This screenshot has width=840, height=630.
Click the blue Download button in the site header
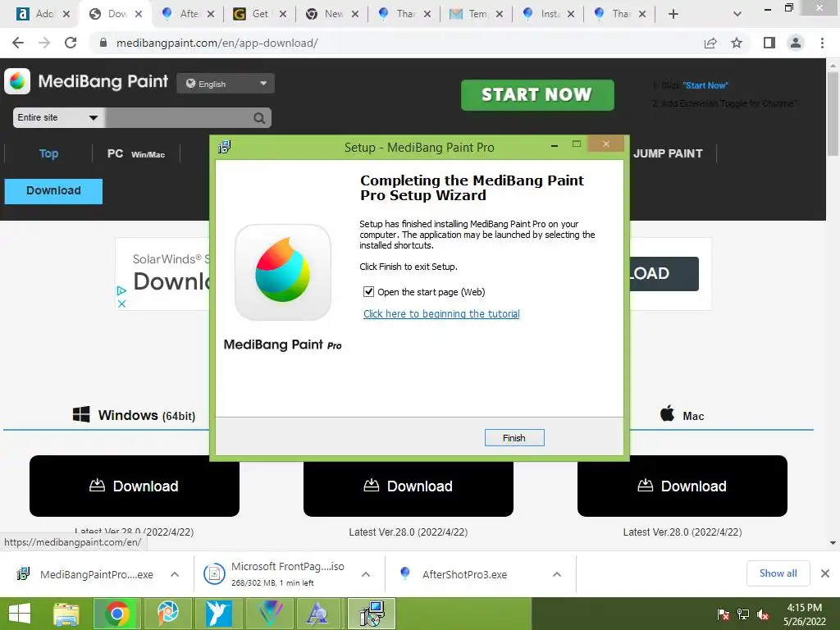(53, 190)
